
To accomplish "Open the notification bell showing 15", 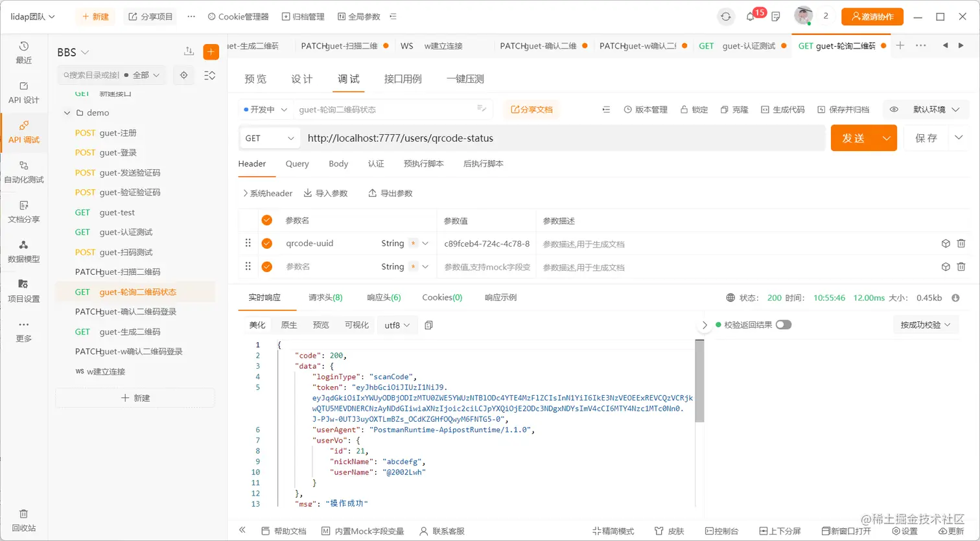I will click(751, 16).
